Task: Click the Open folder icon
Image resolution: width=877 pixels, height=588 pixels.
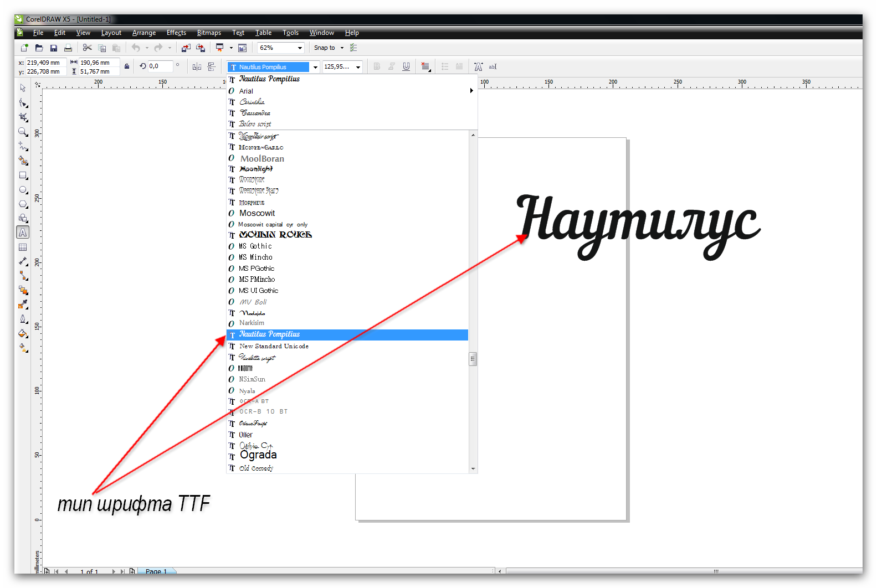Action: coord(39,48)
